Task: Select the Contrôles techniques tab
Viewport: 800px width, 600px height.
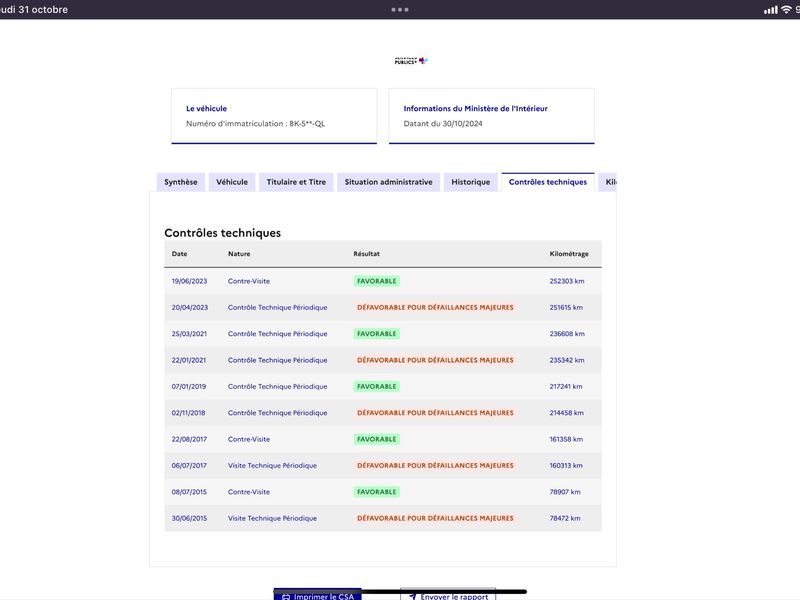Action: (x=547, y=182)
